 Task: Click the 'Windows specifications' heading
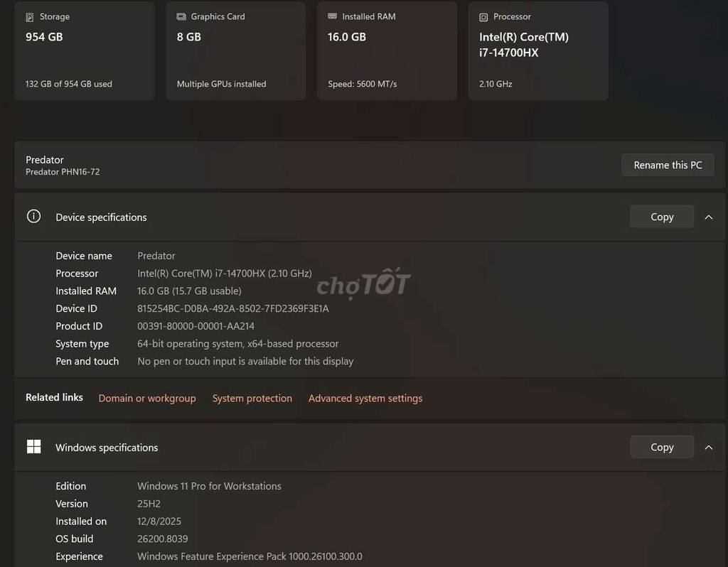pos(107,448)
